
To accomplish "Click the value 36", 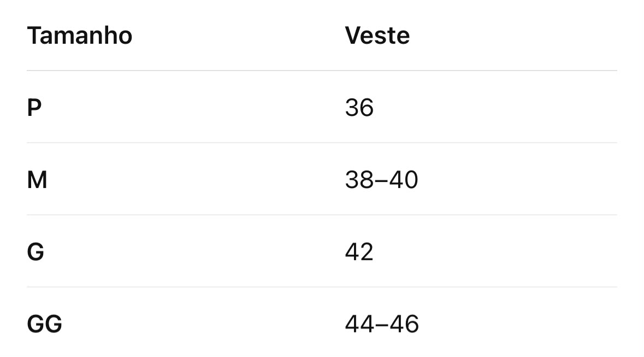I will click(x=359, y=108).
